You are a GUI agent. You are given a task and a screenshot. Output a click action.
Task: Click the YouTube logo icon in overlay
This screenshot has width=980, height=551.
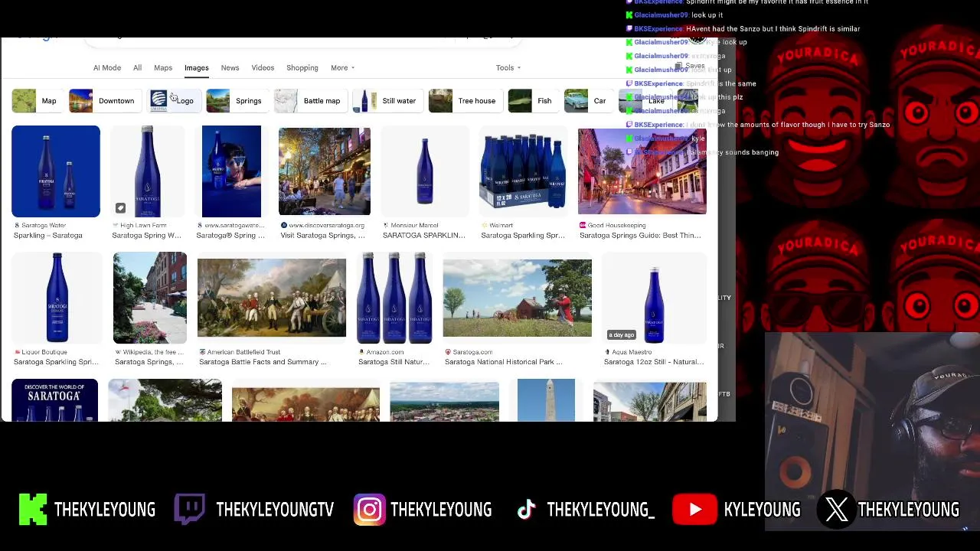pos(694,510)
